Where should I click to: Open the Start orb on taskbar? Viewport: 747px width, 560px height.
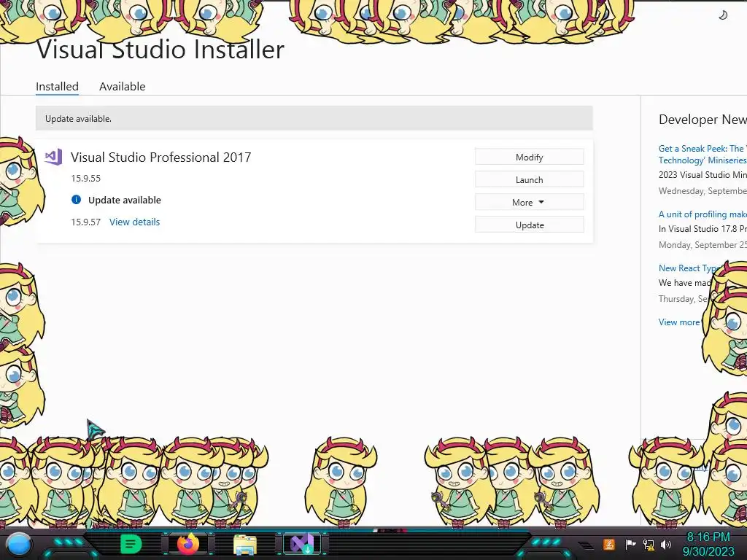point(19,545)
